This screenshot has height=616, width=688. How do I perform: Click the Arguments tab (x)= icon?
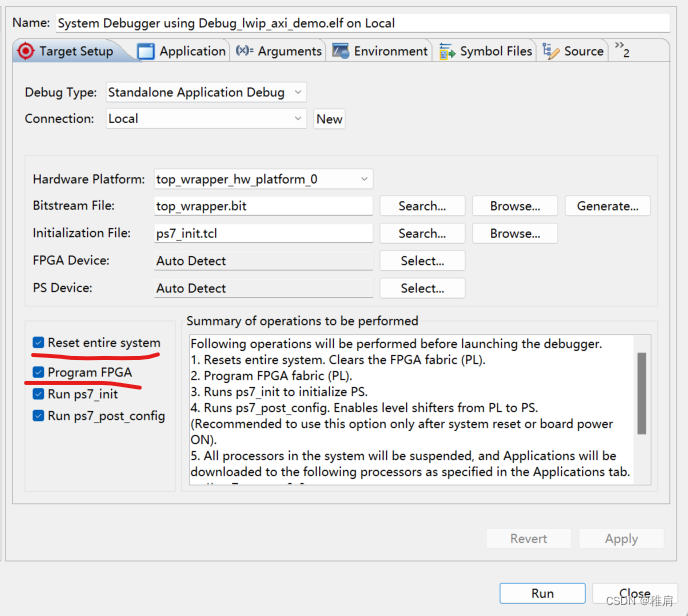pos(244,50)
